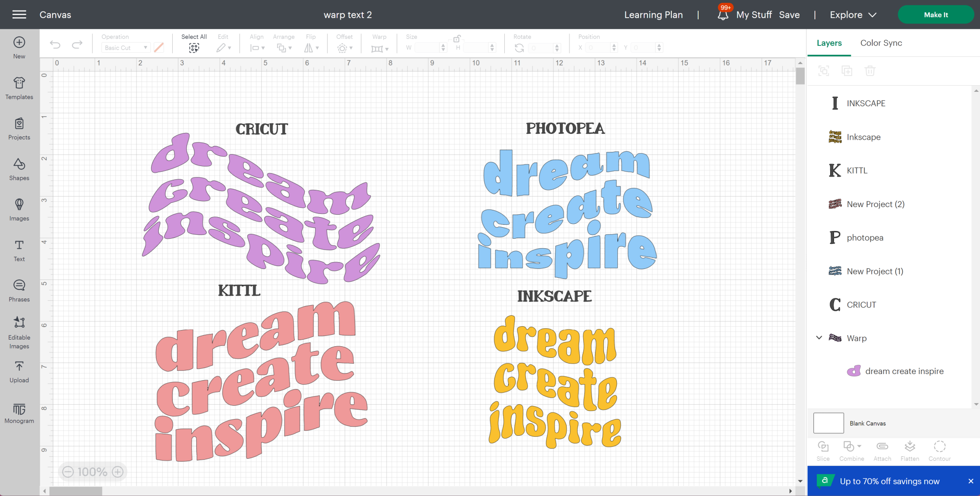Click the Redo arrow

pos(77,45)
